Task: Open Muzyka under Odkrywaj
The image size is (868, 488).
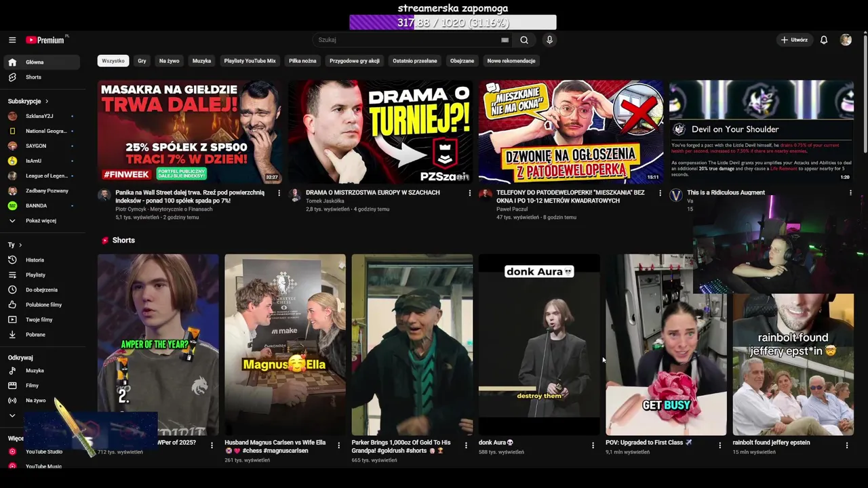Action: pos(42,371)
